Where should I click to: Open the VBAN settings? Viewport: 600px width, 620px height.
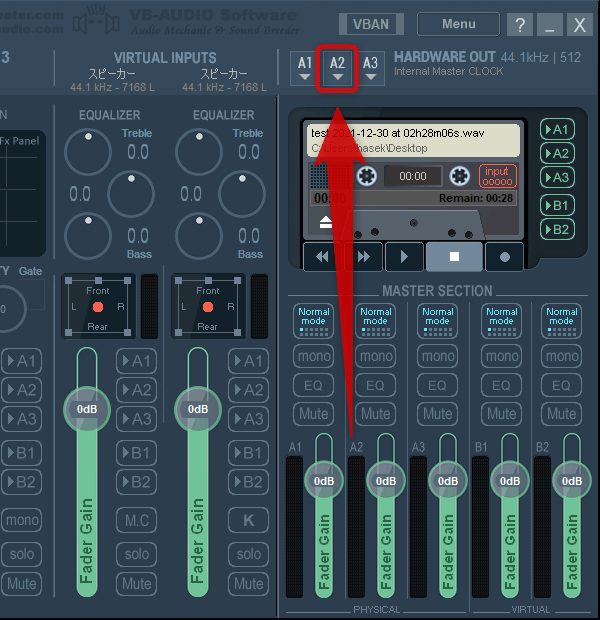click(x=371, y=24)
